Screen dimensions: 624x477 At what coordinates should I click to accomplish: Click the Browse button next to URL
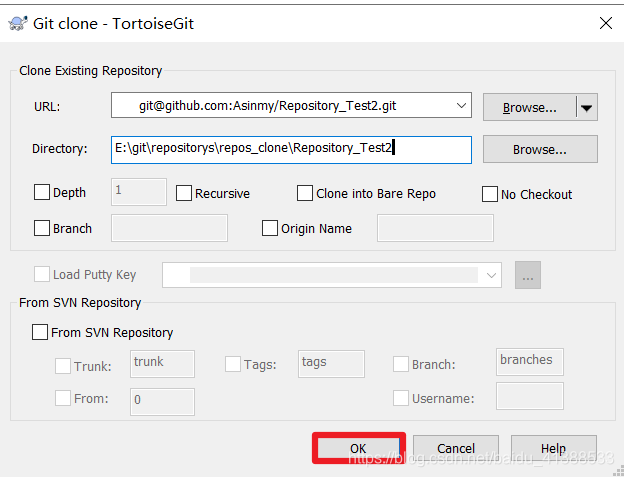pos(529,107)
